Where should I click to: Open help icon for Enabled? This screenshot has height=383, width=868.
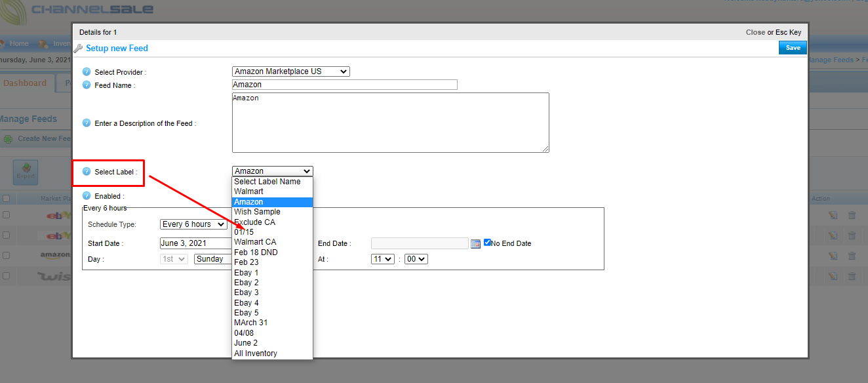[x=87, y=195]
